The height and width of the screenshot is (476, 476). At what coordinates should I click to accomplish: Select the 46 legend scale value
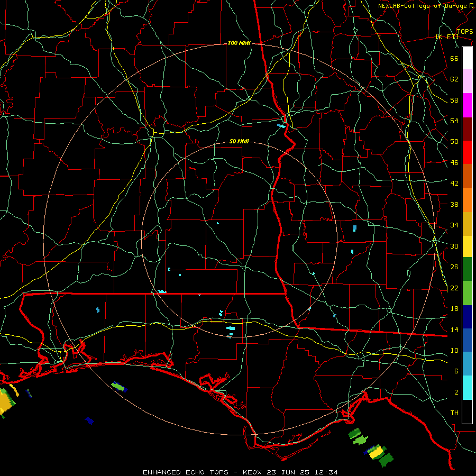click(x=454, y=163)
